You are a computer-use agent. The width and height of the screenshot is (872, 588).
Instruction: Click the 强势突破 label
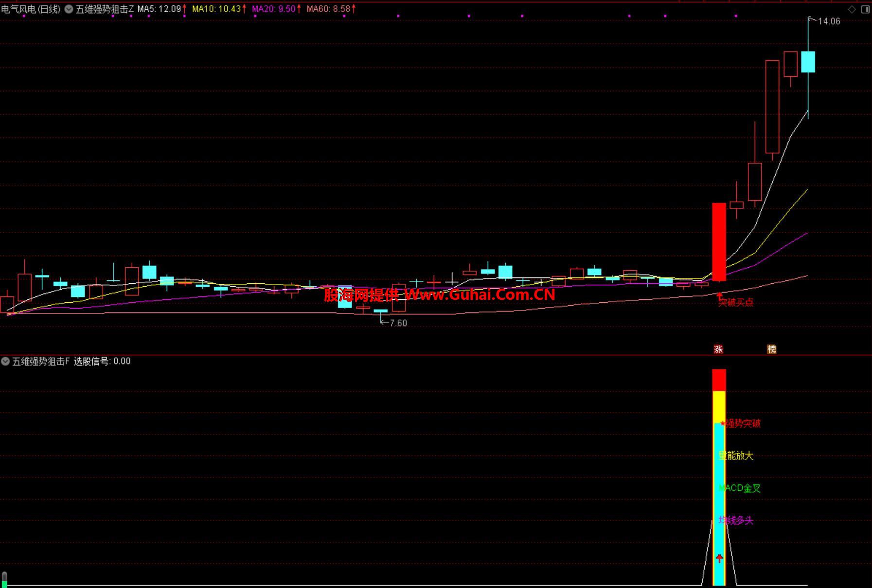tap(743, 423)
